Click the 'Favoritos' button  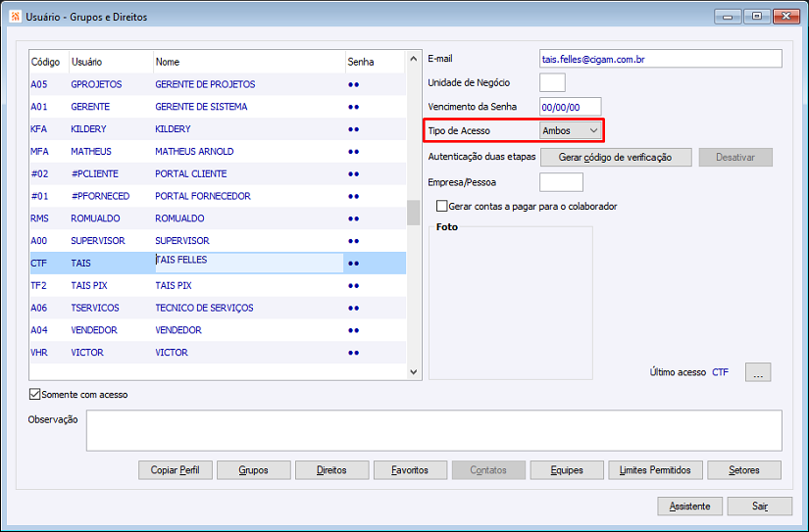coord(410,470)
